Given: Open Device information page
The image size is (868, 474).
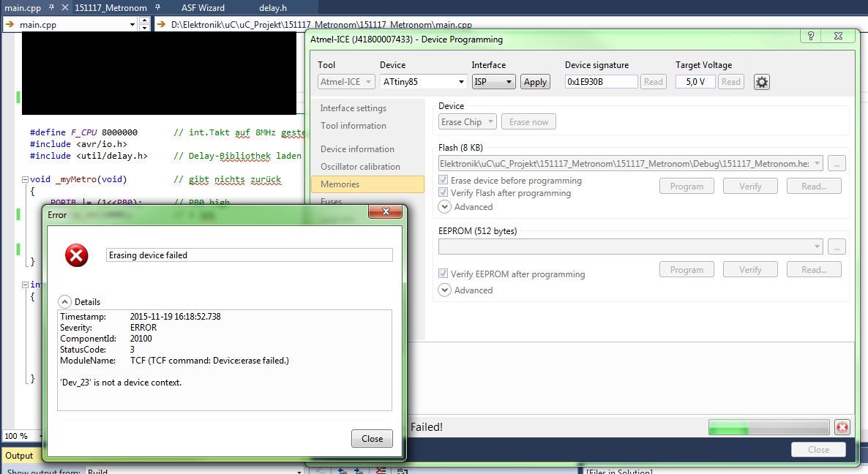Looking at the screenshot, I should click(357, 149).
